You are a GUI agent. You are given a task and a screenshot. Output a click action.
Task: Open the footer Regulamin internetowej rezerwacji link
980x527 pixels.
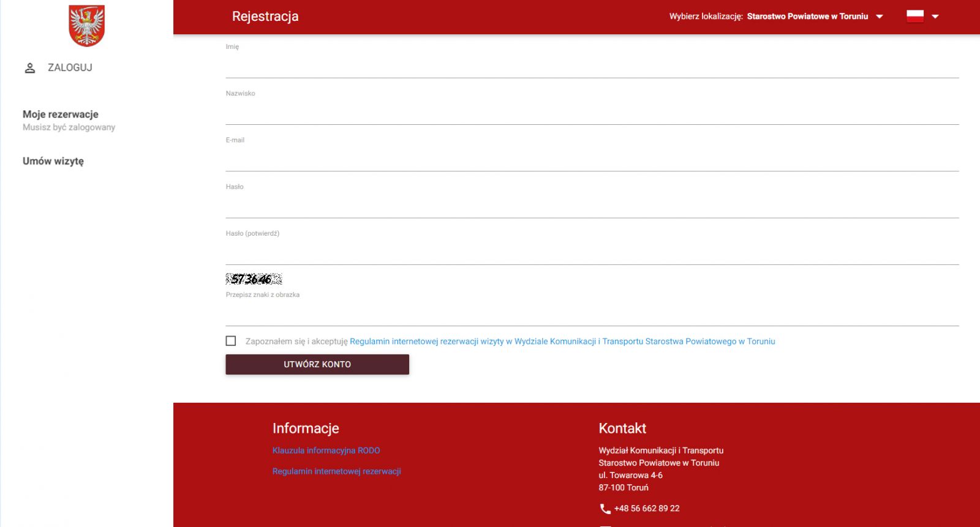[336, 471]
